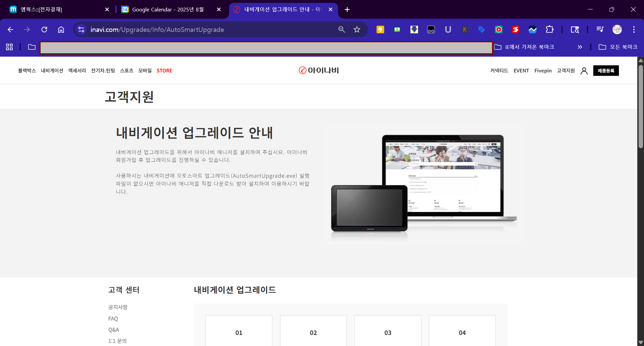Screen dimensions: 644x346
Task: Reload the current page
Action: click(x=44, y=30)
